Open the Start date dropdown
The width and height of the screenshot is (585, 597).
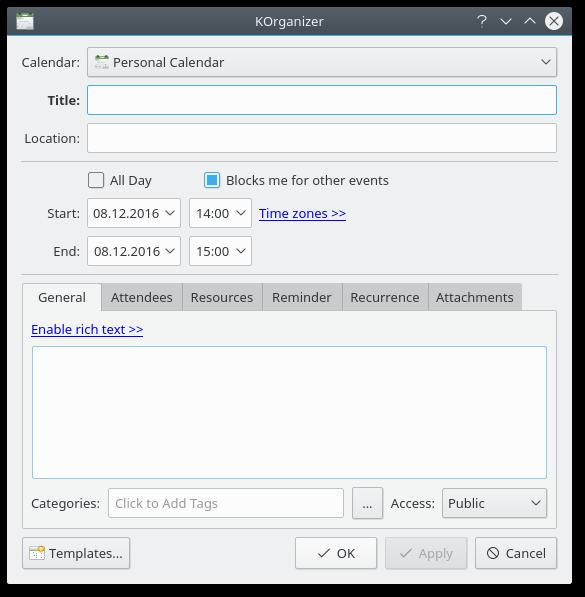click(x=134, y=213)
